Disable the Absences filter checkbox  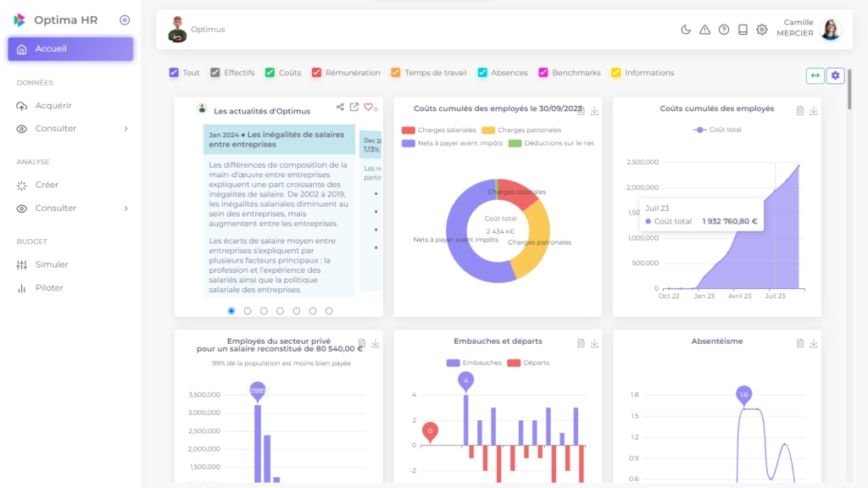click(x=482, y=73)
